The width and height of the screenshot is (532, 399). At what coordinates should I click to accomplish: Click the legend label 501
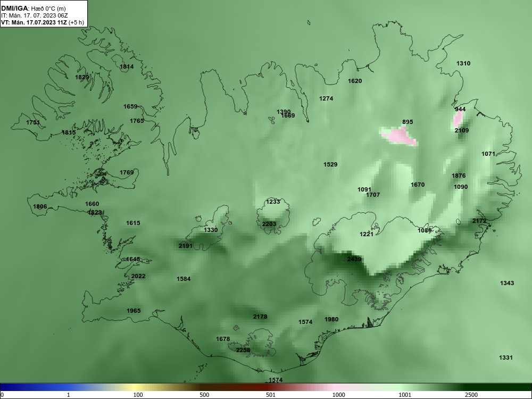click(x=271, y=395)
